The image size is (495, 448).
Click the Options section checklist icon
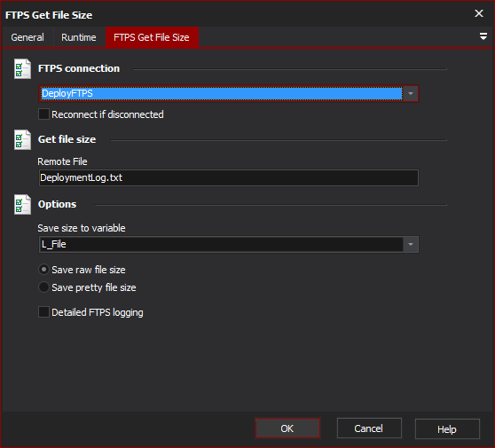22,204
